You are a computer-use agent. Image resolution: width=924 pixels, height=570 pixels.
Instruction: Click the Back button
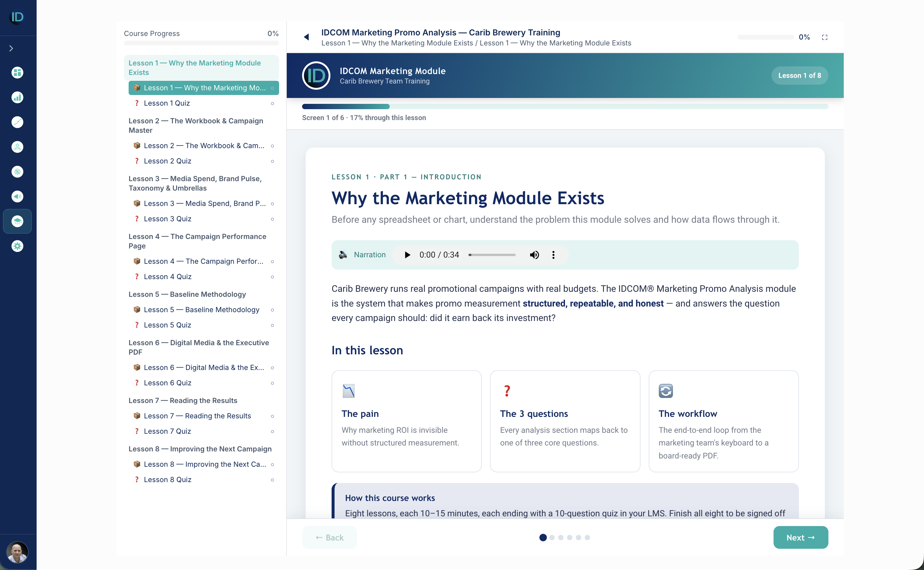pos(329,537)
